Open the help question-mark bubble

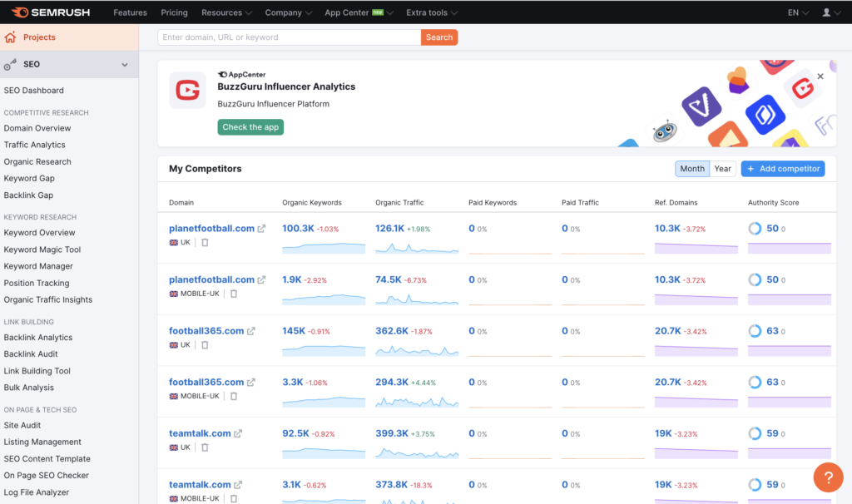828,477
